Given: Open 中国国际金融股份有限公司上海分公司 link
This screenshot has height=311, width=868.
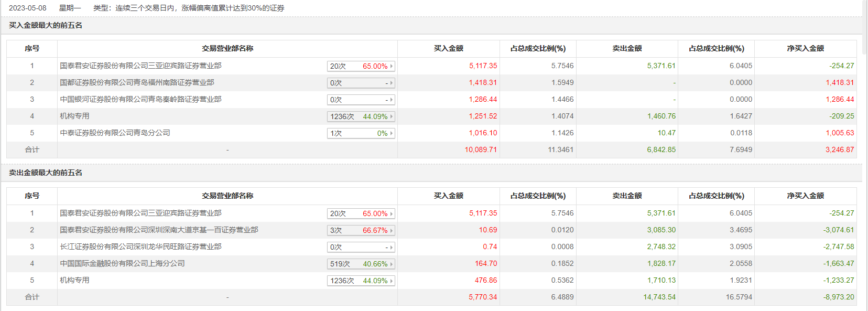Looking at the screenshot, I should click(x=122, y=263).
